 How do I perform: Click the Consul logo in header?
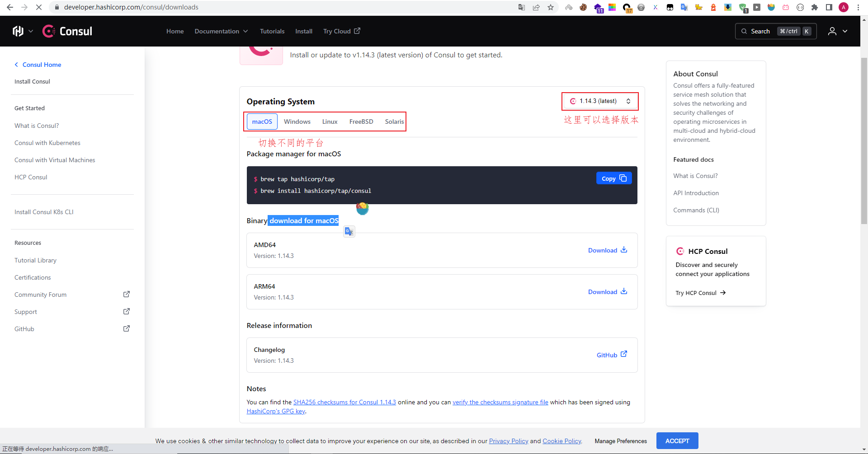[67, 31]
